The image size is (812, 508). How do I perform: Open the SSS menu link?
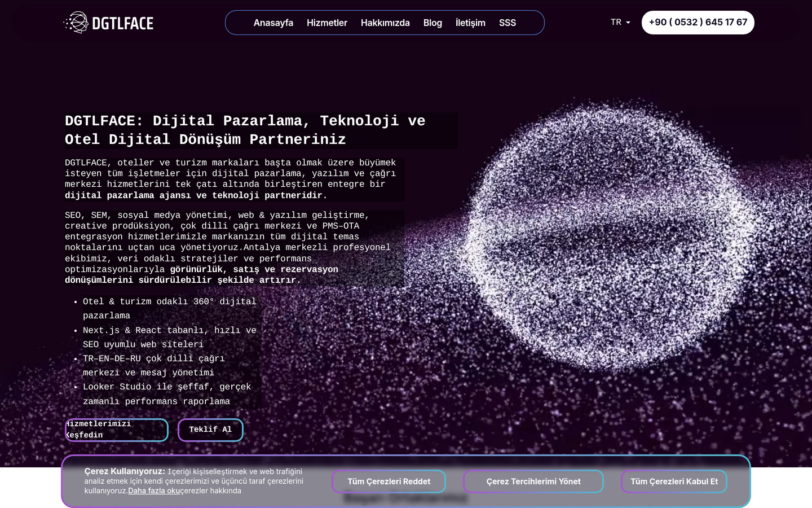tap(507, 23)
